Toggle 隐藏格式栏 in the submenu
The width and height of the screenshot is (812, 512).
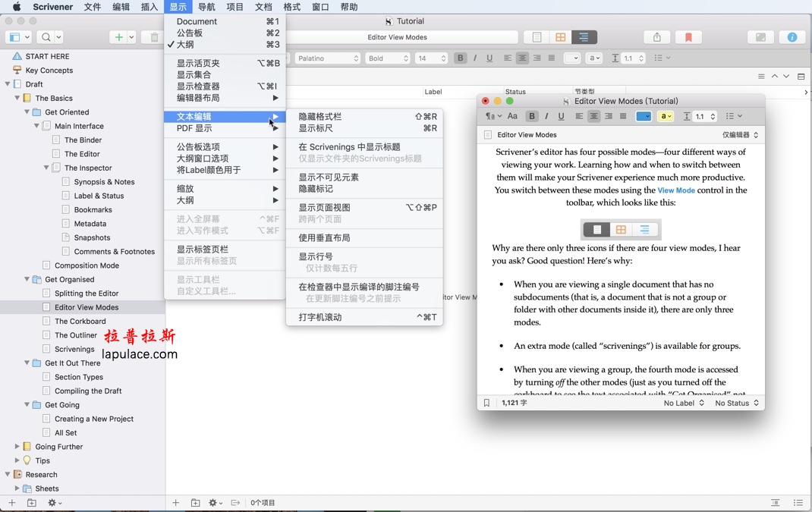tap(364, 117)
